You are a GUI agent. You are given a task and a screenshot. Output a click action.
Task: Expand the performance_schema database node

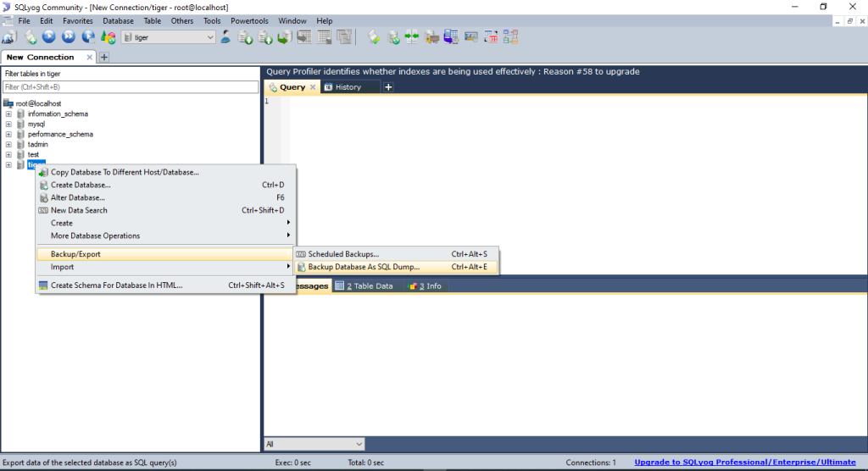[x=8, y=135]
